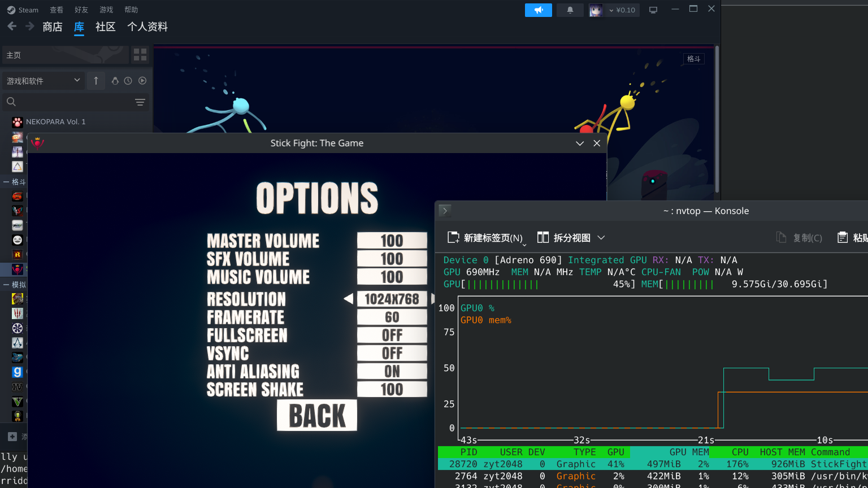Screen dimensions: 868x488
Task: Select the highlighted Stick Fight sidebar icon
Action: tap(18, 269)
